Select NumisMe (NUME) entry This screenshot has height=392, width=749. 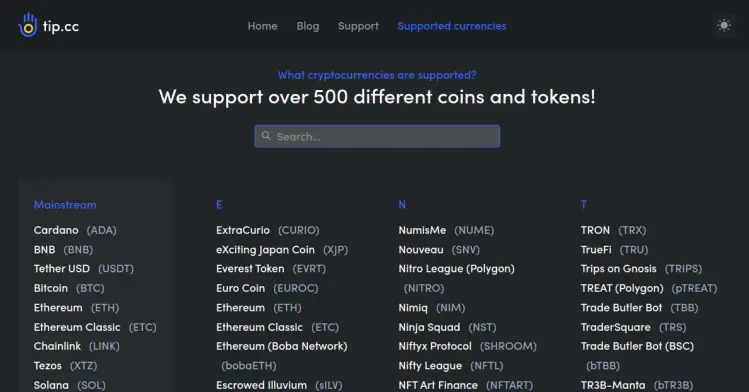446,230
